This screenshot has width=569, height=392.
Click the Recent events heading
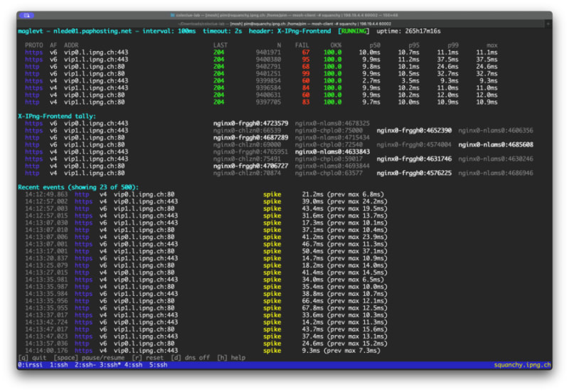tap(78, 187)
